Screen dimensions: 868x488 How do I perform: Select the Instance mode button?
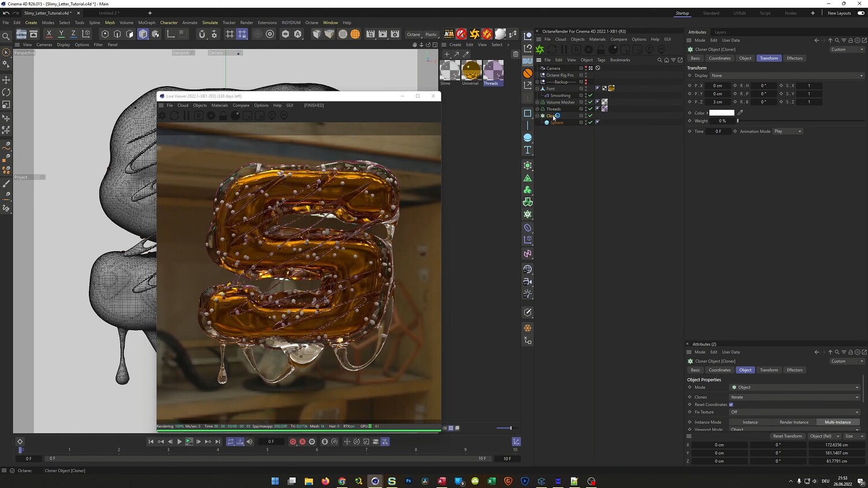point(751,422)
